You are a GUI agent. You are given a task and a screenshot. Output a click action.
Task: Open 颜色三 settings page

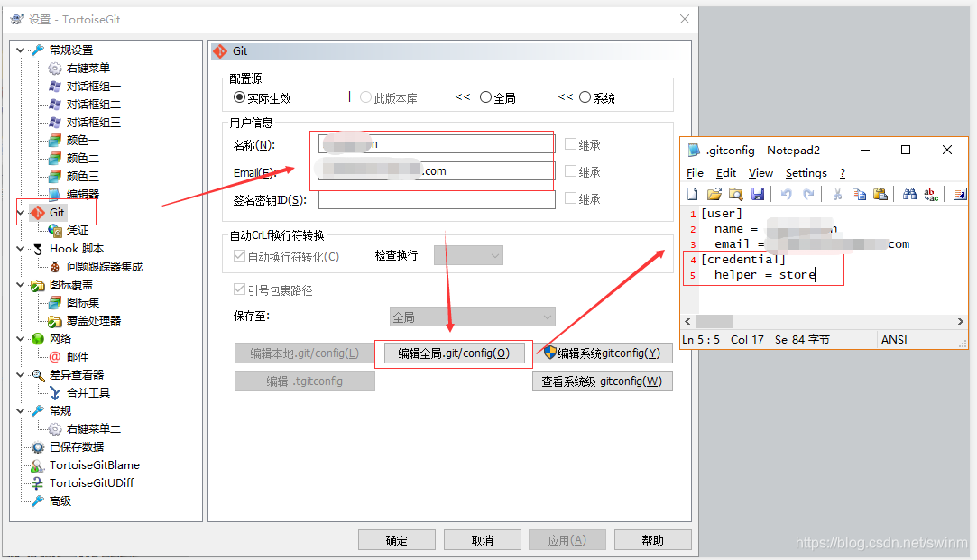pos(82,176)
